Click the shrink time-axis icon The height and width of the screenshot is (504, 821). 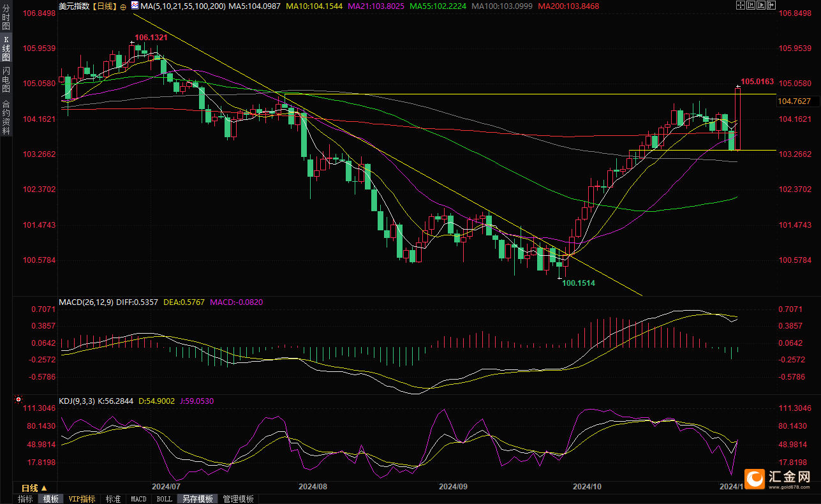pyautogui.click(x=751, y=5)
